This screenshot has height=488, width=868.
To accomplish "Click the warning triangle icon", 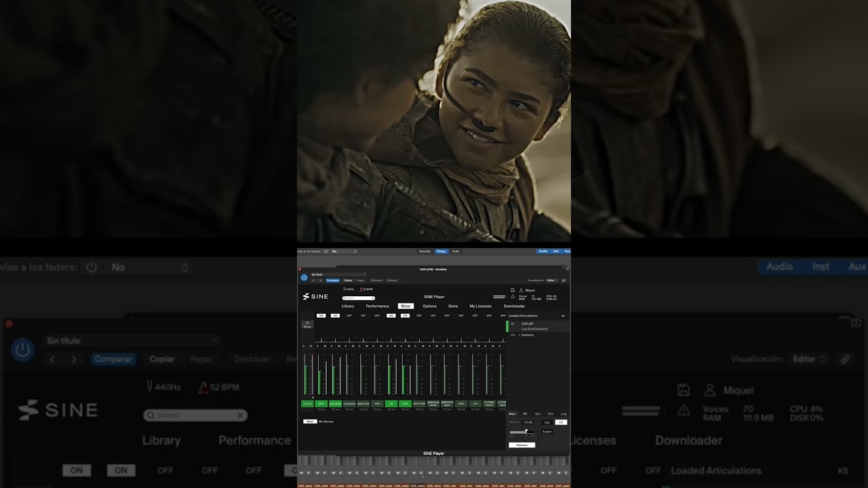I will pyautogui.click(x=513, y=297).
